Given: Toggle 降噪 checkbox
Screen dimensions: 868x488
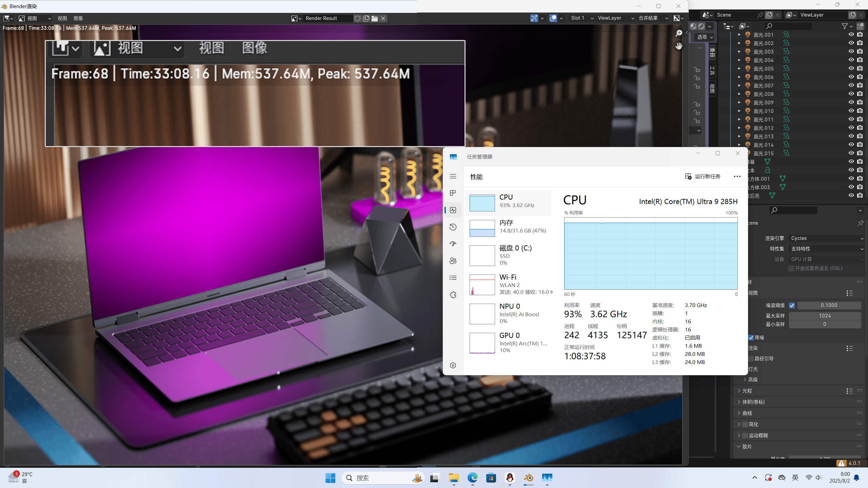Looking at the screenshot, I should [x=751, y=338].
